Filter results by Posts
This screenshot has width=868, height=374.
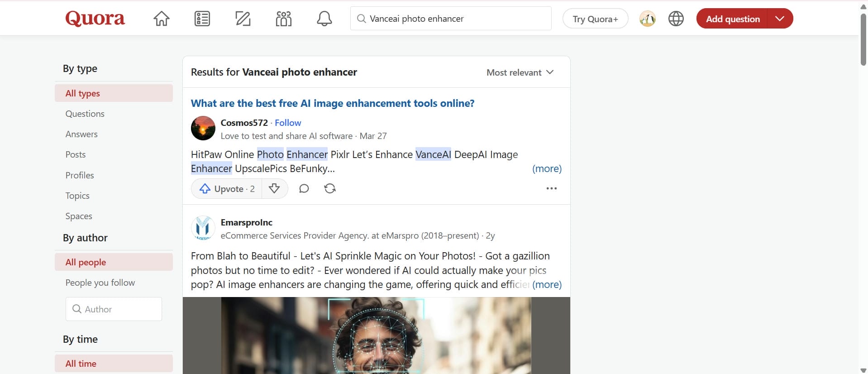114,154
